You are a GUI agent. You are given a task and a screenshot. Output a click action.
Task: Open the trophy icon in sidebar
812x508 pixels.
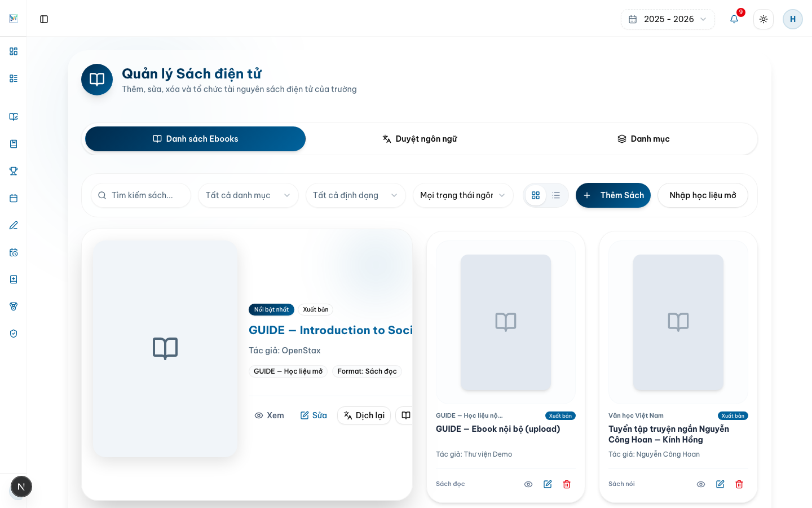click(x=14, y=171)
